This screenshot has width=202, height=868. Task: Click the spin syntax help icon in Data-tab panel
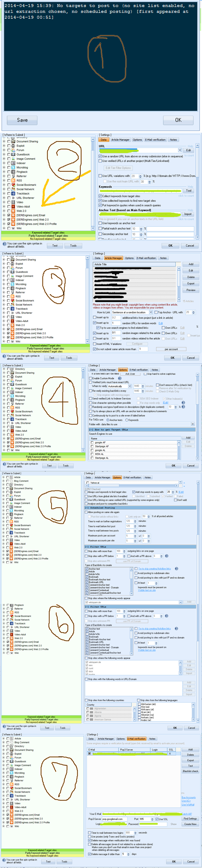(x=4, y=244)
